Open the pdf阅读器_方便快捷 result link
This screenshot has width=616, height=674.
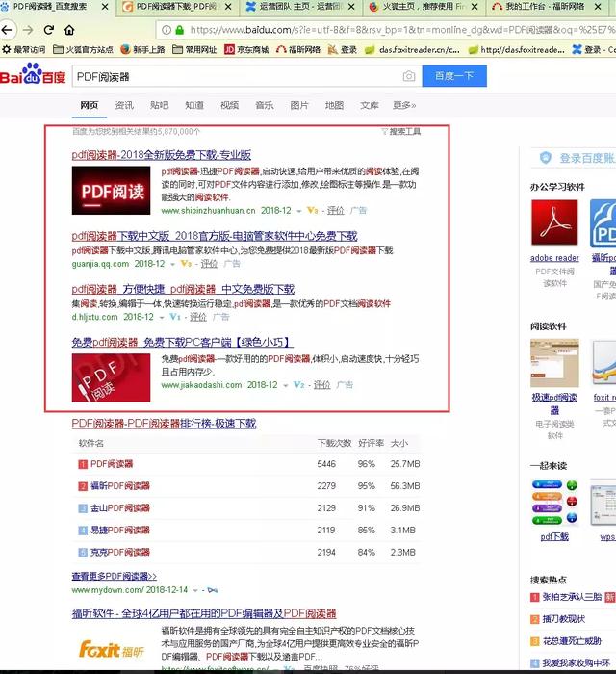(183, 289)
